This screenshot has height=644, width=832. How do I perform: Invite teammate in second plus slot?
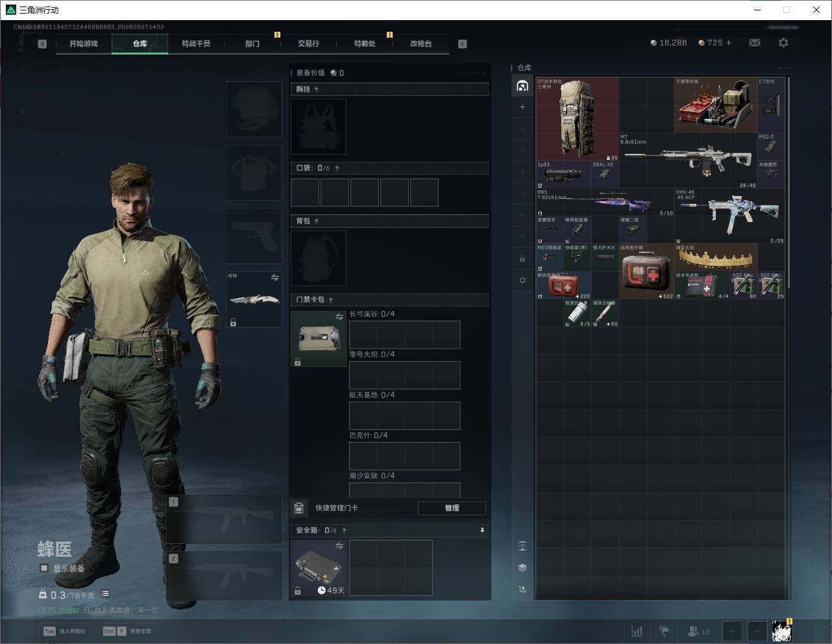757,631
